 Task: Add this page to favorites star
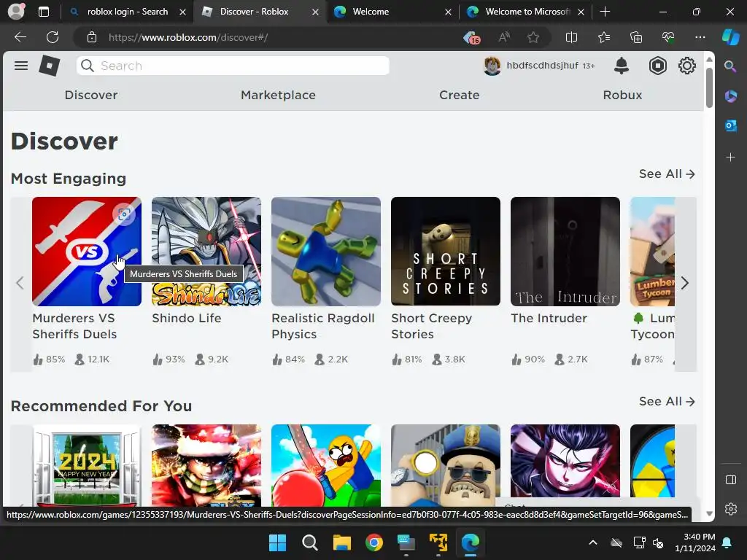pos(533,37)
